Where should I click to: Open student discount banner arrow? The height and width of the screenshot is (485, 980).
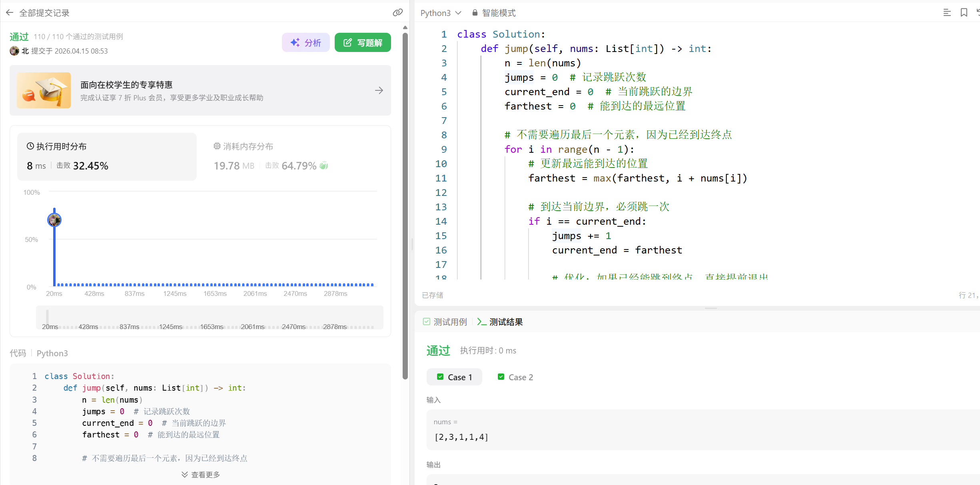click(379, 90)
